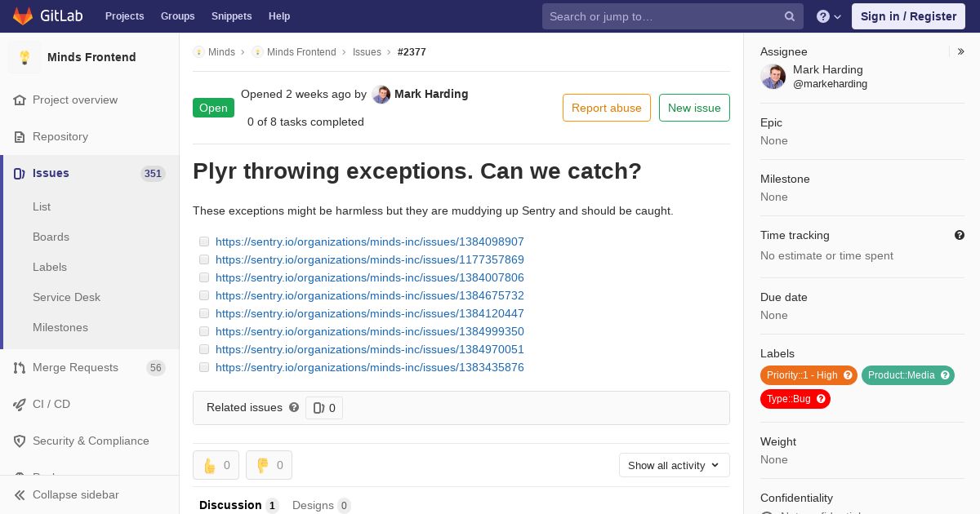Open the Show all activity dropdown
Viewport: 980px width, 514px height.
coord(674,465)
